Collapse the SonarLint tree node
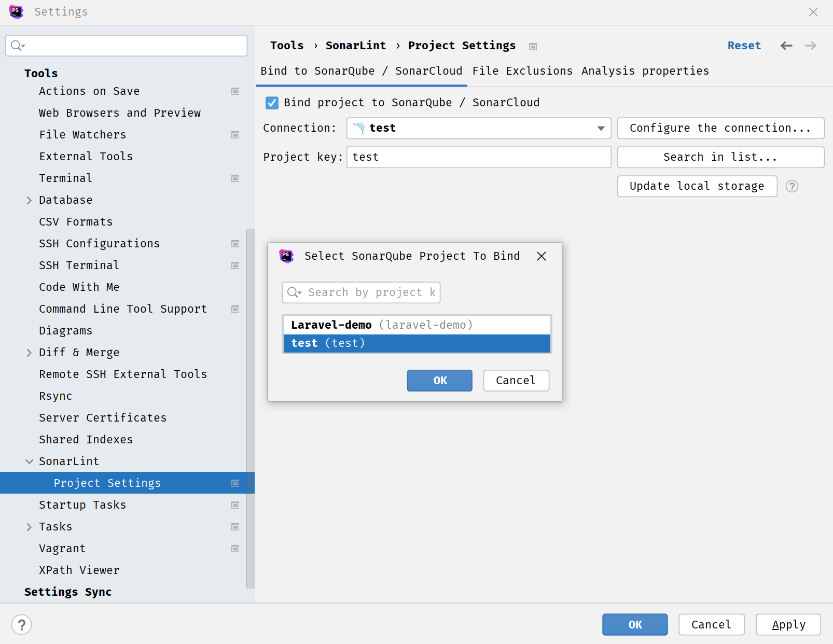Image resolution: width=833 pixels, height=644 pixels. coord(29,461)
